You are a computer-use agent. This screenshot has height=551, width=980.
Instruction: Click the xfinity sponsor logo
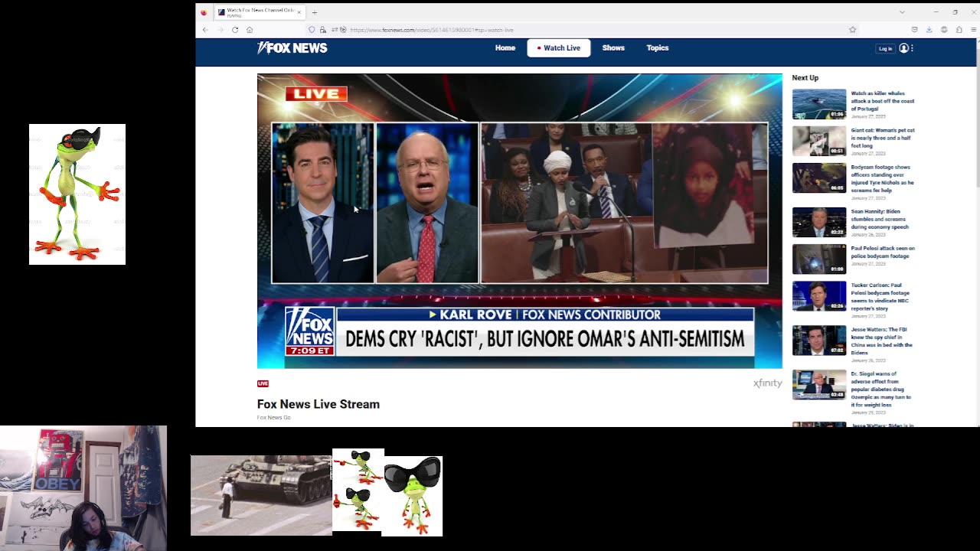(x=767, y=383)
